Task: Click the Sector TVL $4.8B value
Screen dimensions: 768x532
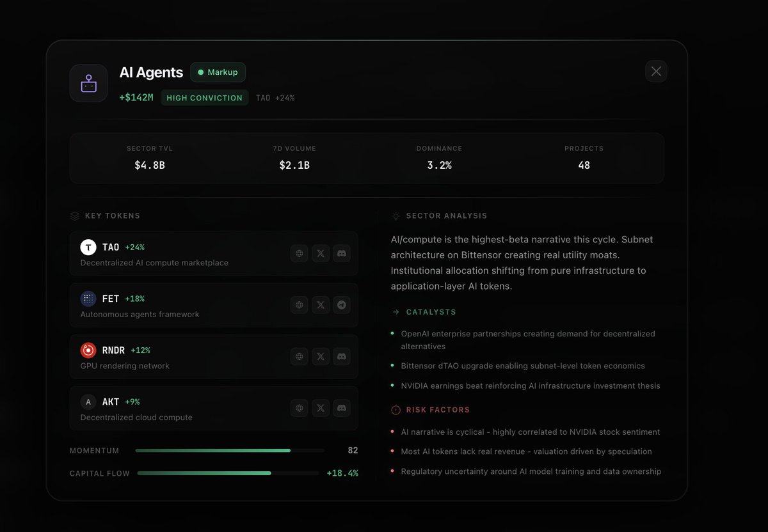Action: point(150,165)
